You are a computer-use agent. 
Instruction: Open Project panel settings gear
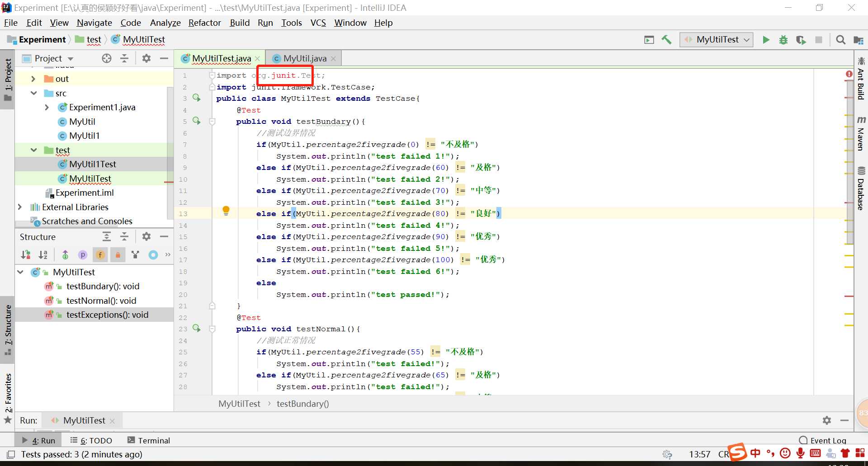point(146,58)
